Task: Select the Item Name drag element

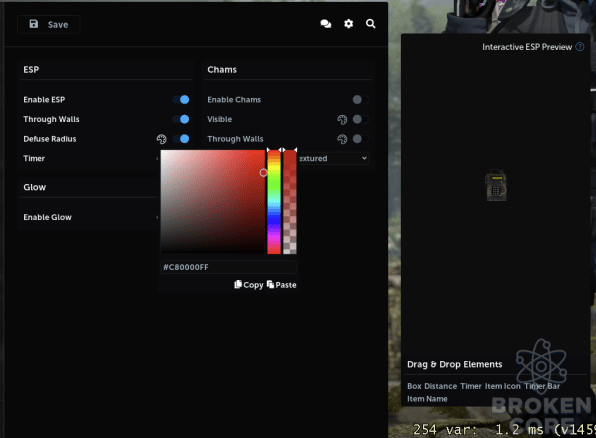Action: click(x=427, y=399)
